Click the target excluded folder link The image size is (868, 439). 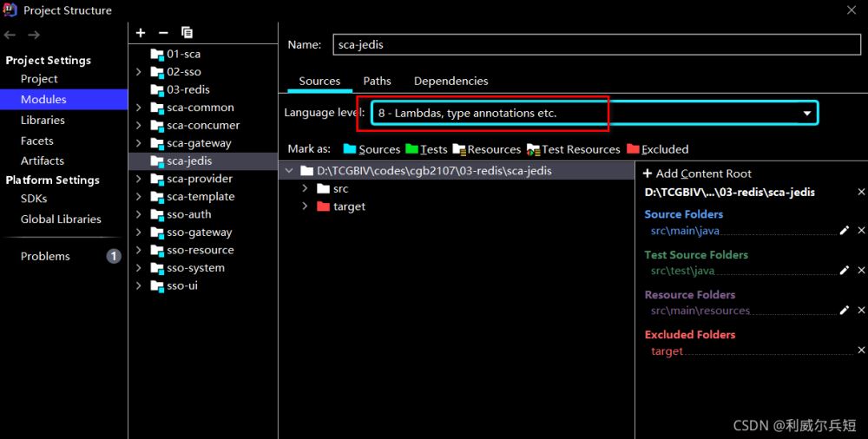point(667,351)
